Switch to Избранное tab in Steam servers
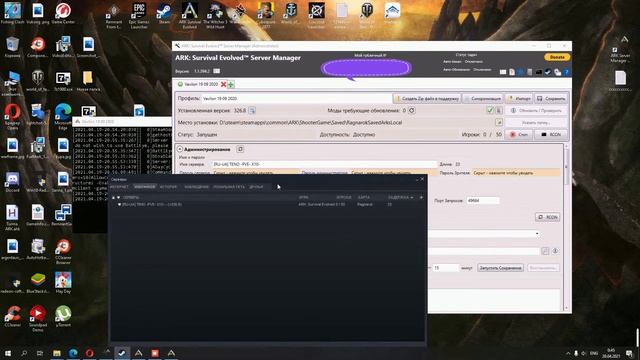Screen dimensions: 640x360 pos(145,187)
